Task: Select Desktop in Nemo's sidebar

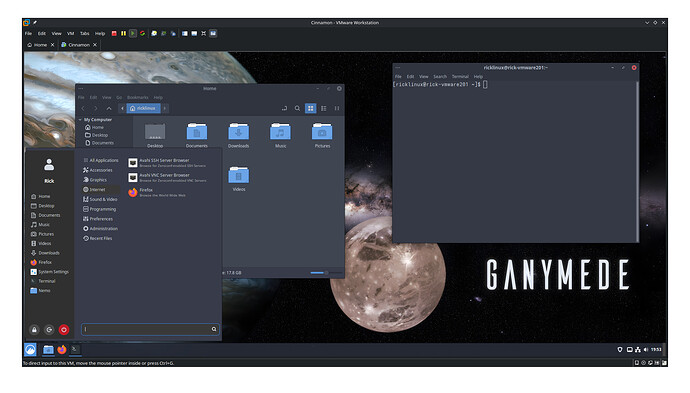Action: pos(96,135)
